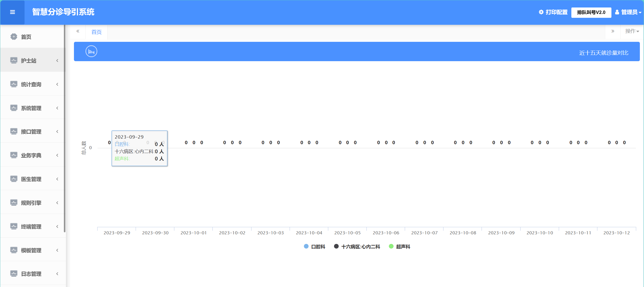Expand the 业务字典 menu chevron
This screenshot has width=644, height=287.
(57, 155)
